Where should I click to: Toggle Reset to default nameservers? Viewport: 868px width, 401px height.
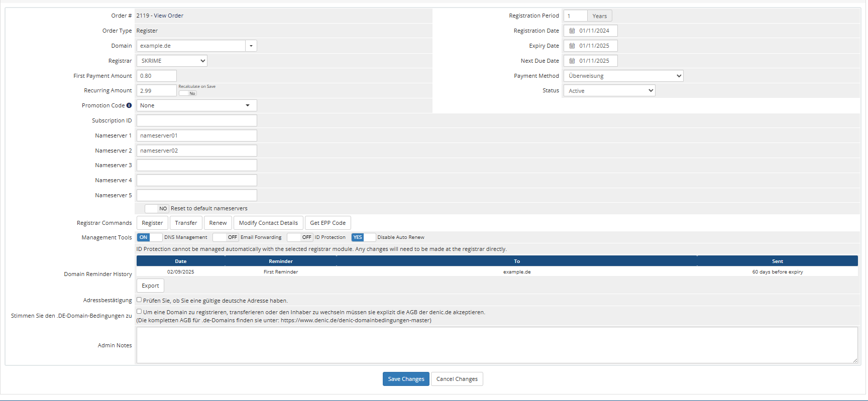[157, 209]
